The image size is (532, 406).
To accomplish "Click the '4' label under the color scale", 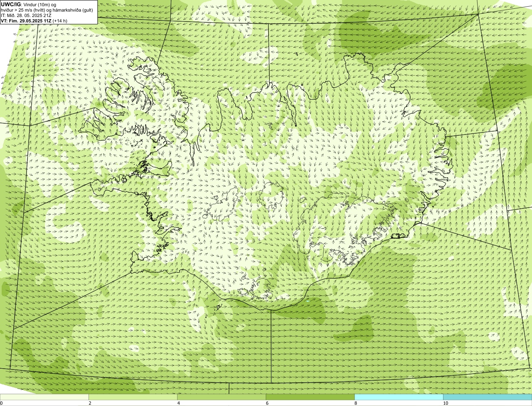I will click(x=178, y=403).
